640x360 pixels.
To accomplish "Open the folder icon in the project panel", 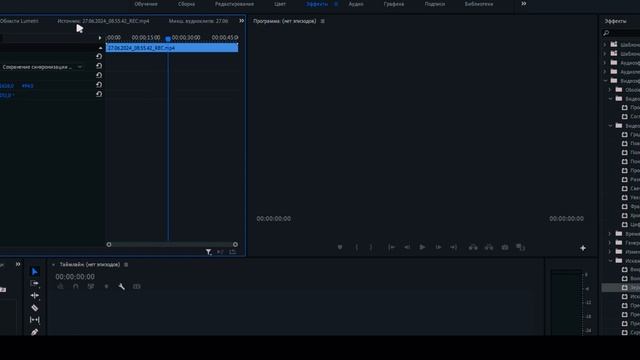I will (x=3, y=290).
